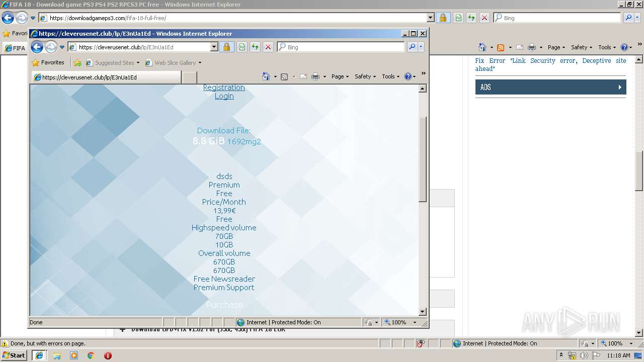This screenshot has height=362, width=644.
Task: Expand popup search provider dropdown
Action: pyautogui.click(x=421, y=47)
